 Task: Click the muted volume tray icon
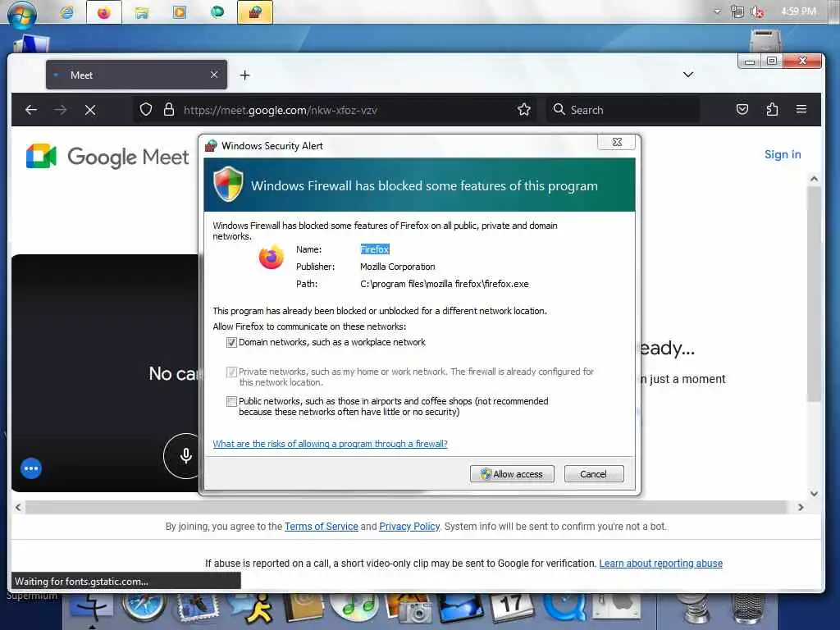point(757,11)
